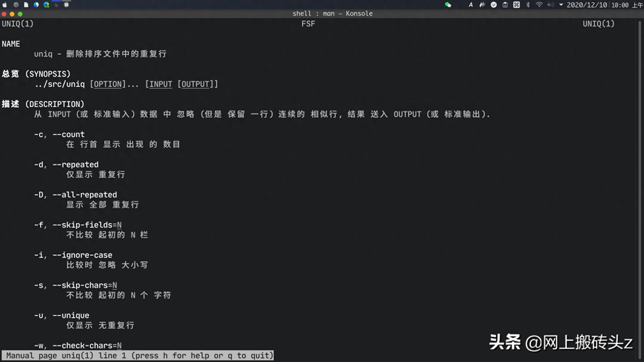Open the clipboard manager tray icon
644x362 pixels.
(x=505, y=5)
